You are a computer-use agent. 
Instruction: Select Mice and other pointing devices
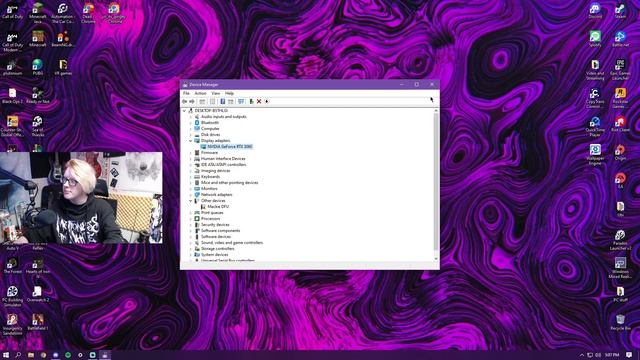click(229, 183)
